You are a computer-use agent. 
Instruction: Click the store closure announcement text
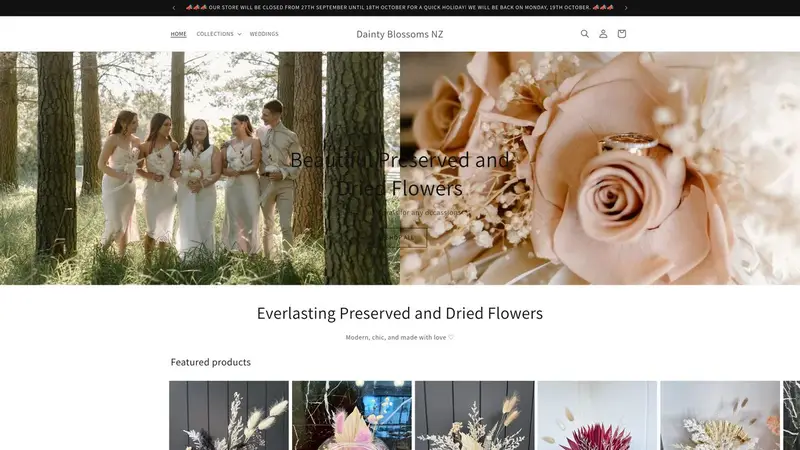[x=400, y=8]
